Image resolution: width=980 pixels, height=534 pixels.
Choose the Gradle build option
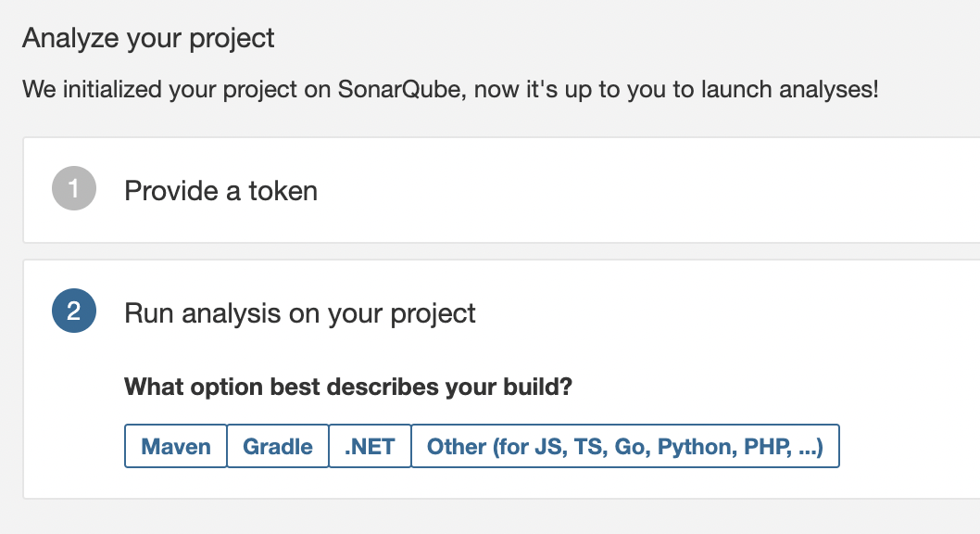pos(278,447)
